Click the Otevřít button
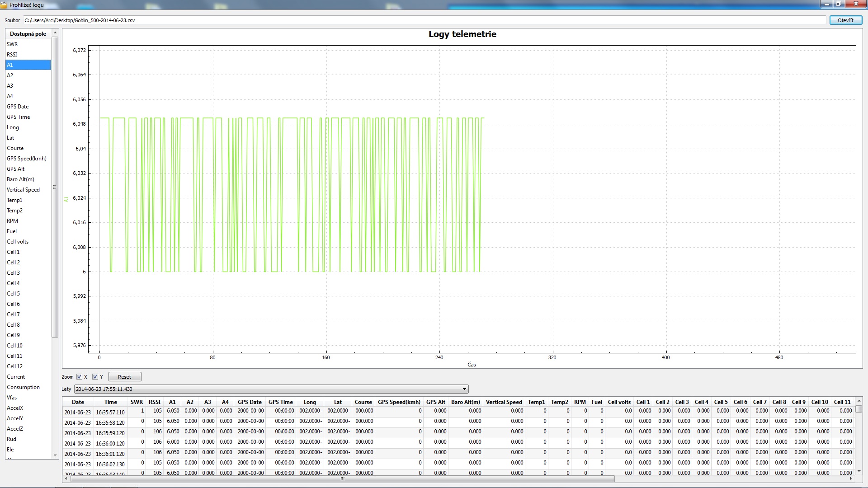868x488 pixels. 845,20
